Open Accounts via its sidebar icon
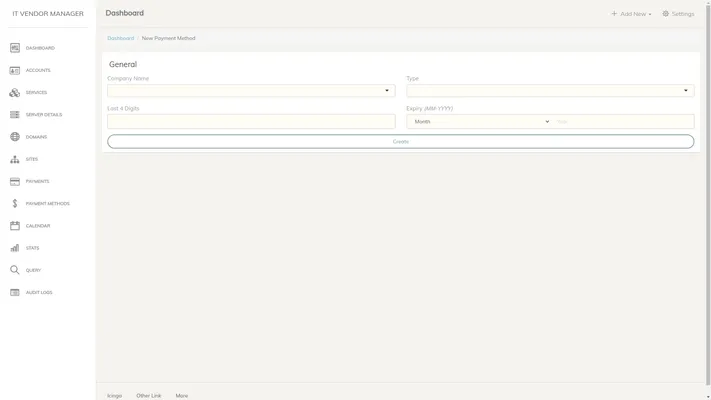 [x=15, y=70]
